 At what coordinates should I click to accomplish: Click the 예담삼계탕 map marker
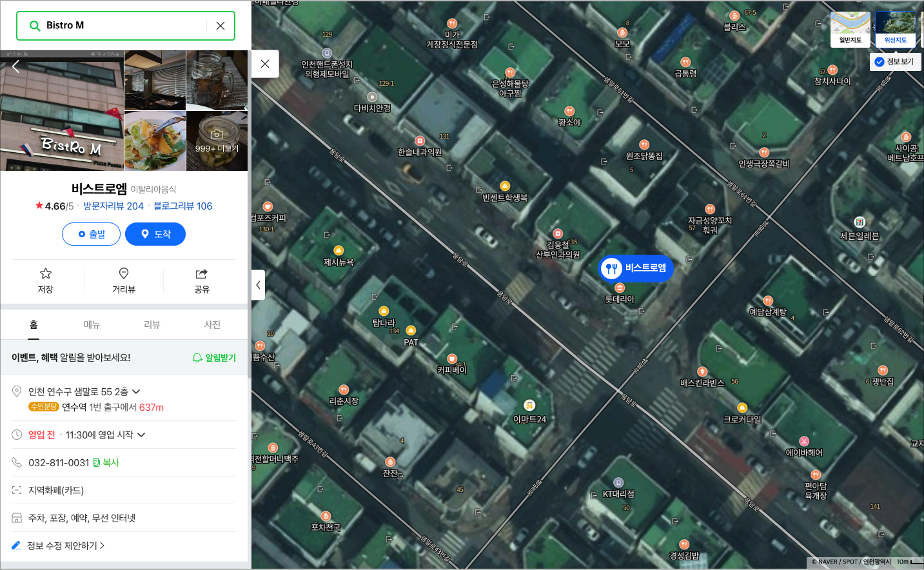[x=768, y=301]
